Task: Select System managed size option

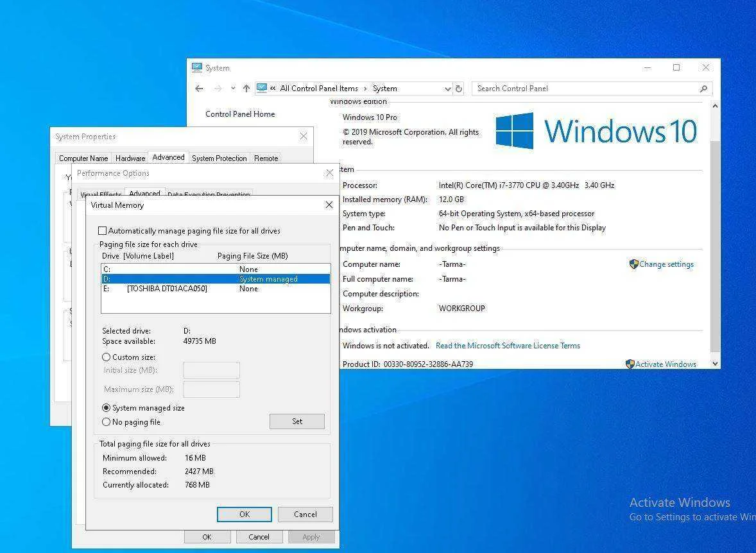Action: pos(106,408)
